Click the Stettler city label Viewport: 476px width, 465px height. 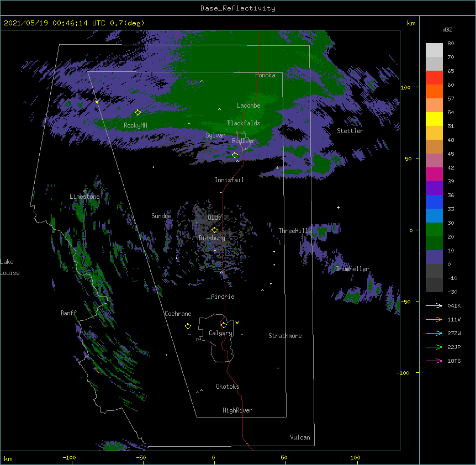[350, 131]
